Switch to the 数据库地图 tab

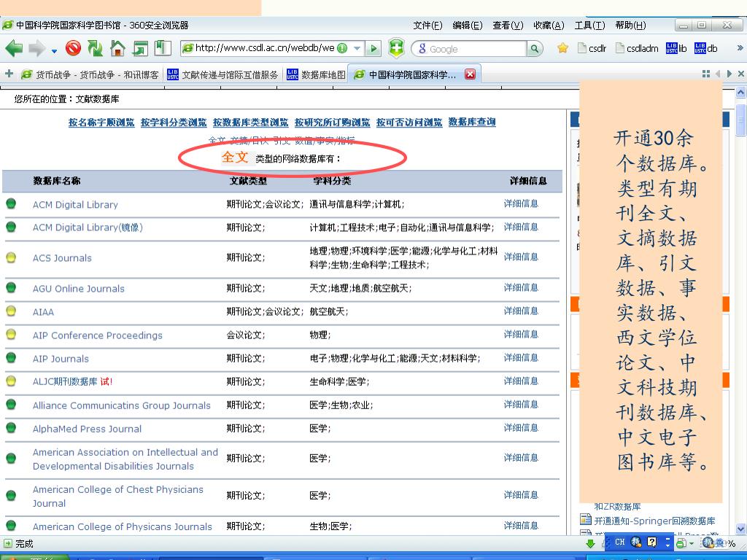(x=317, y=75)
